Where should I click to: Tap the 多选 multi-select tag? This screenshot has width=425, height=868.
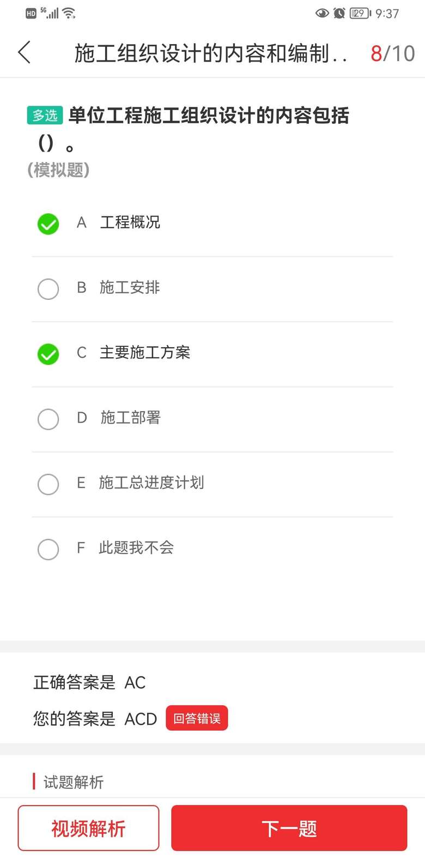tap(45, 116)
